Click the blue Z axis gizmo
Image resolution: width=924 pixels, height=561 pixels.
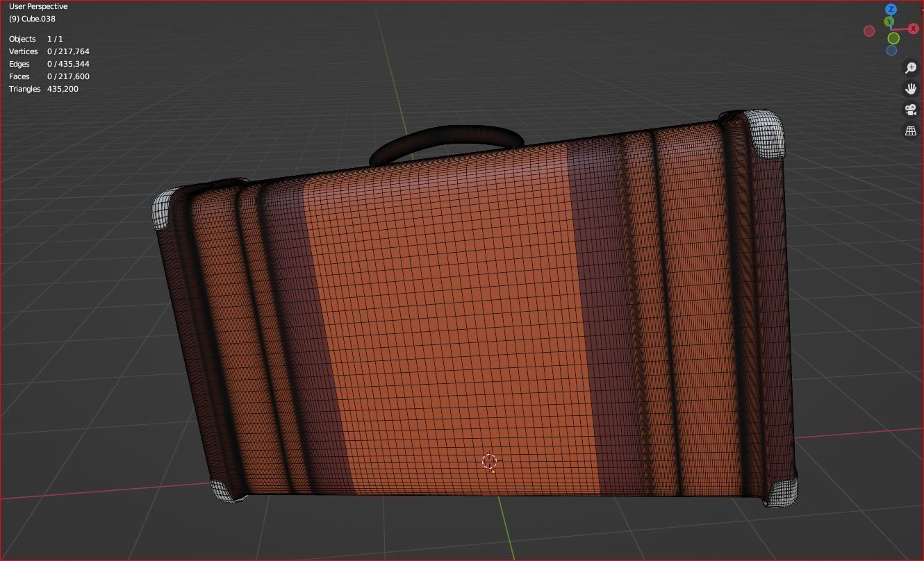[891, 9]
